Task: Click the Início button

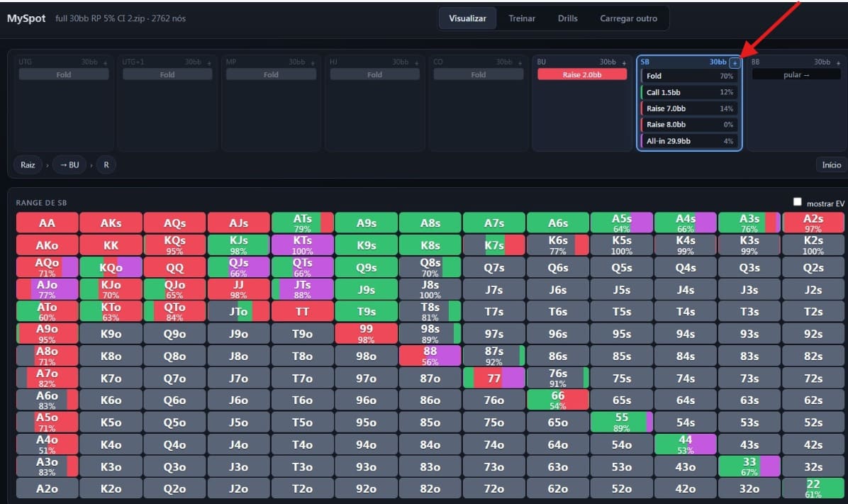Action: (831, 165)
